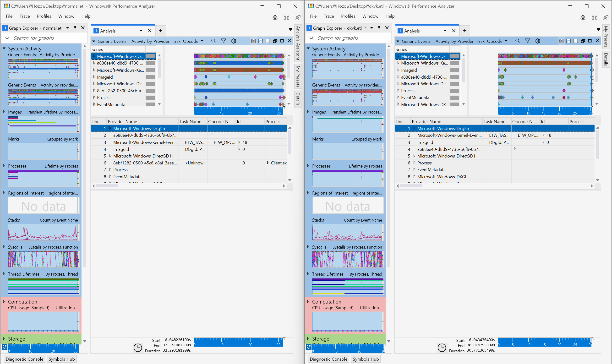Click search magnifier in dxvk Generic Events toolbar
Viewport: 612px width, 364px height.
click(x=517, y=41)
